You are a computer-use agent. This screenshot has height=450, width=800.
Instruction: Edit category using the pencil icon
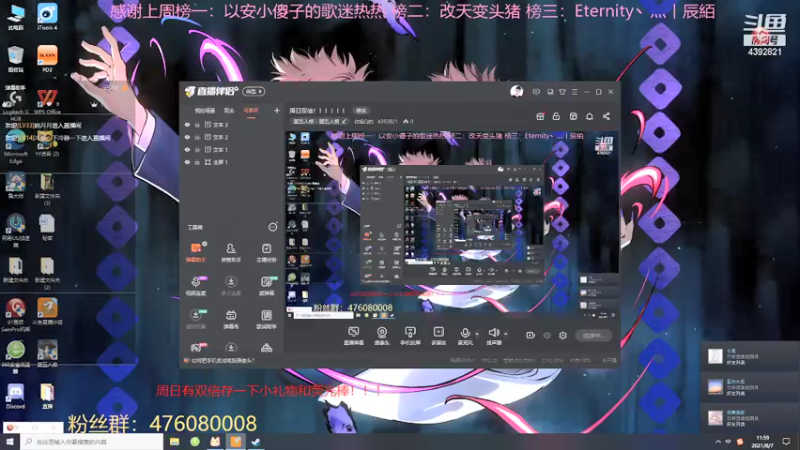pyautogui.click(x=344, y=121)
